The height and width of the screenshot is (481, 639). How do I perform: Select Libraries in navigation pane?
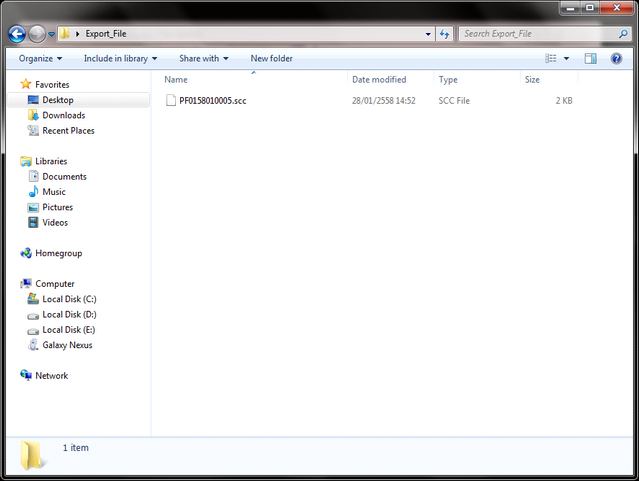[x=51, y=161]
